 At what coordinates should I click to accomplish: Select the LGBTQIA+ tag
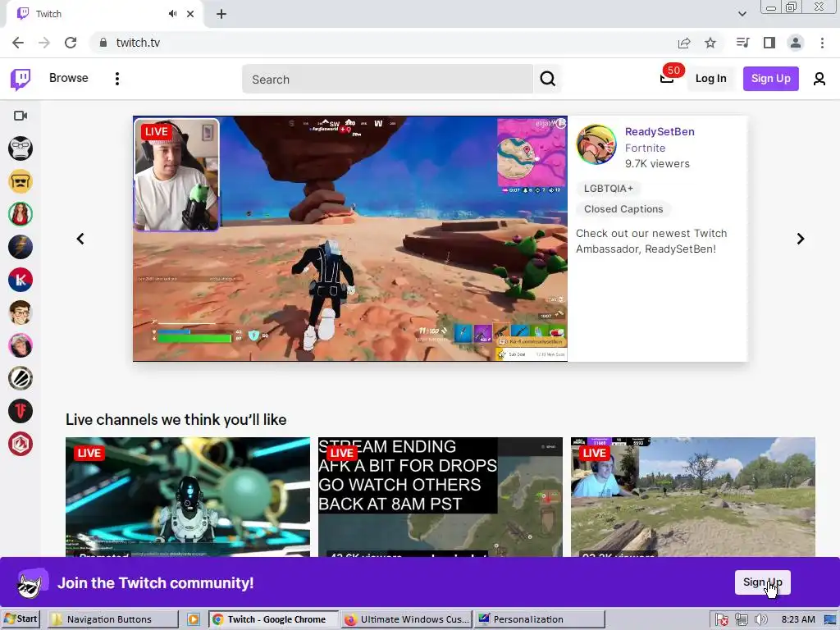point(608,189)
